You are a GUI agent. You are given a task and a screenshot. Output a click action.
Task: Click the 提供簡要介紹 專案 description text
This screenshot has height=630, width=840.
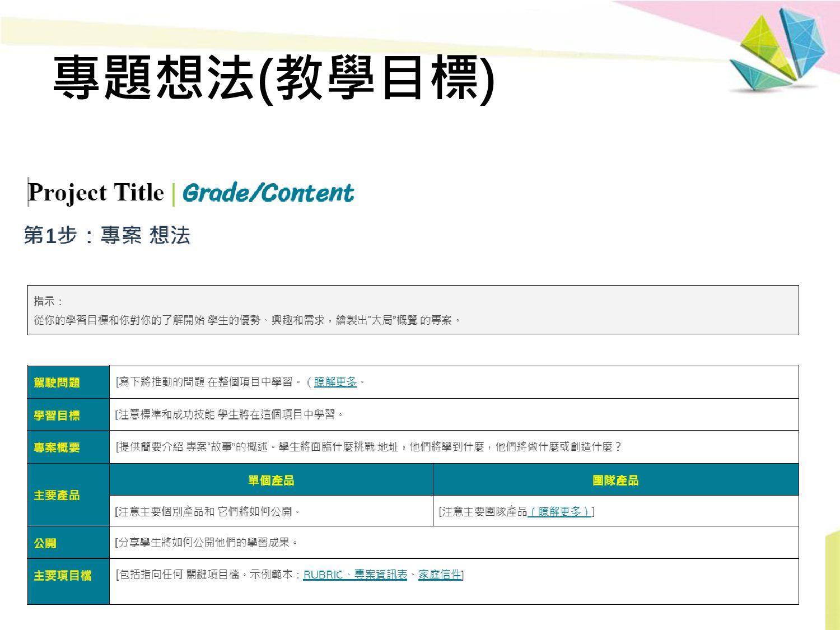(368, 447)
